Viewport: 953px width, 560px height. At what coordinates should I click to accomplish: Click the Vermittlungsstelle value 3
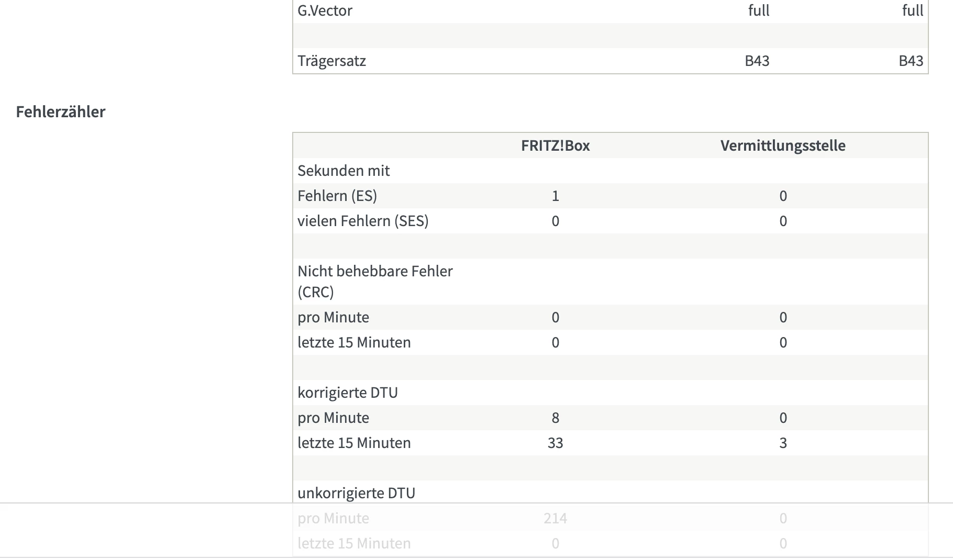783,443
